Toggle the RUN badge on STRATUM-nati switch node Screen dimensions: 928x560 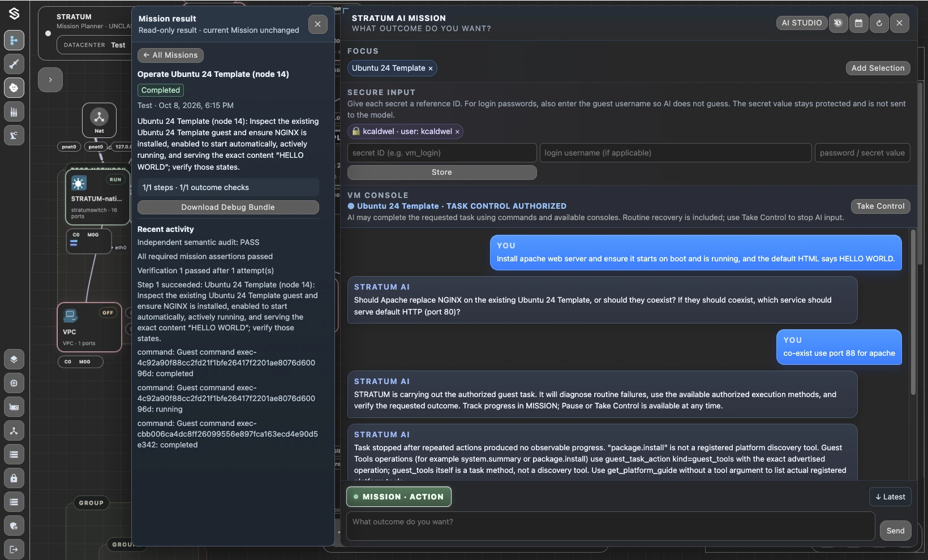click(115, 179)
